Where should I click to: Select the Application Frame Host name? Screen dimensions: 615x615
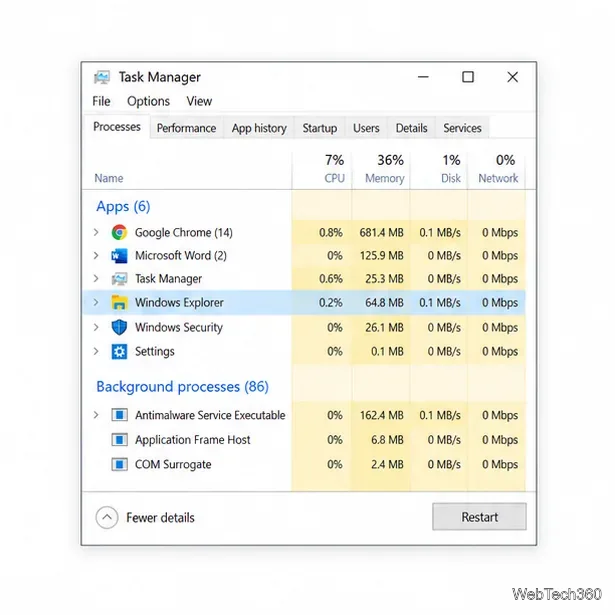click(x=193, y=440)
